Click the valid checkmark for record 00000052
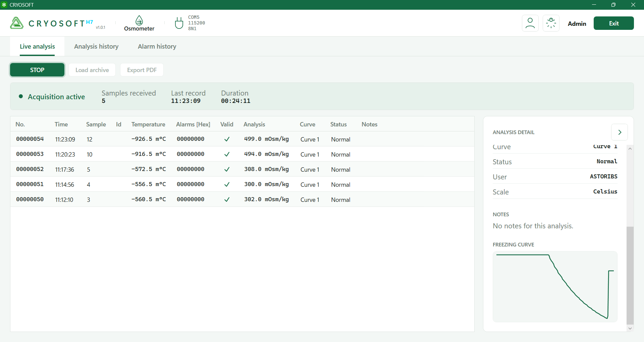644x342 pixels. 227,169
